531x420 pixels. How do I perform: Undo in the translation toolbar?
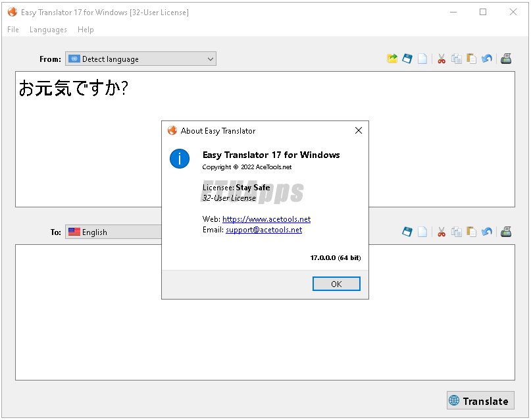pos(487,232)
